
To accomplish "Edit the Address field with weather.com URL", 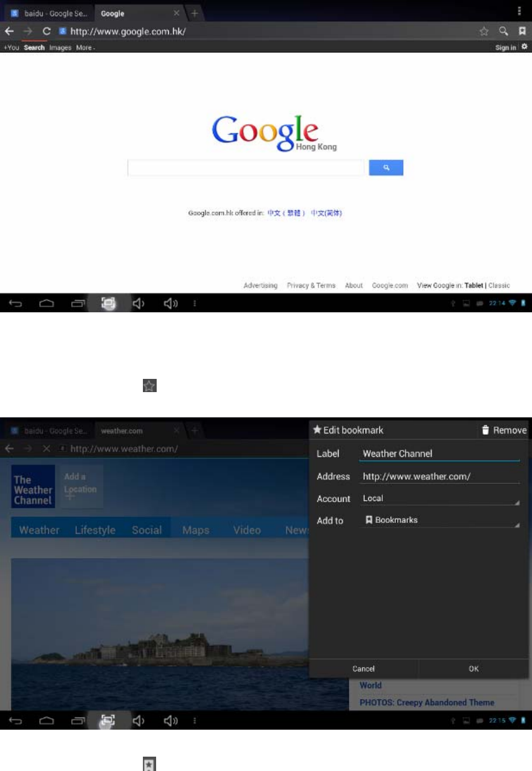I will click(x=440, y=476).
